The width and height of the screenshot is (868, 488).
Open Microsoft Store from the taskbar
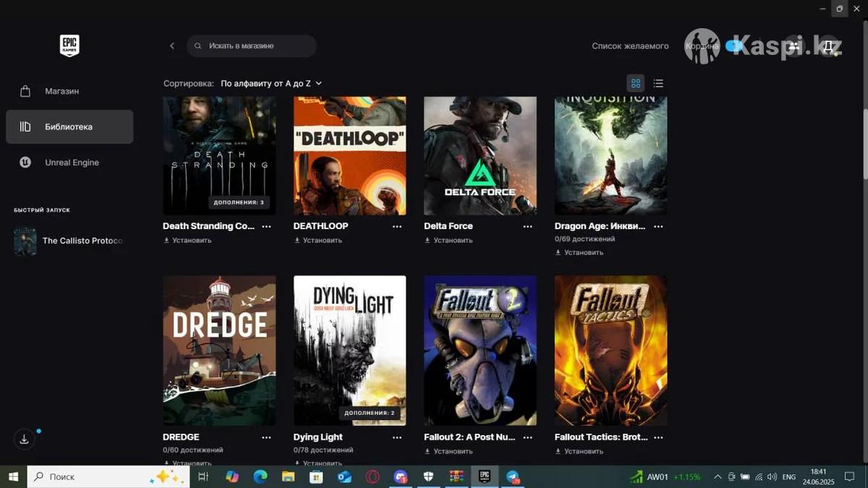316,476
